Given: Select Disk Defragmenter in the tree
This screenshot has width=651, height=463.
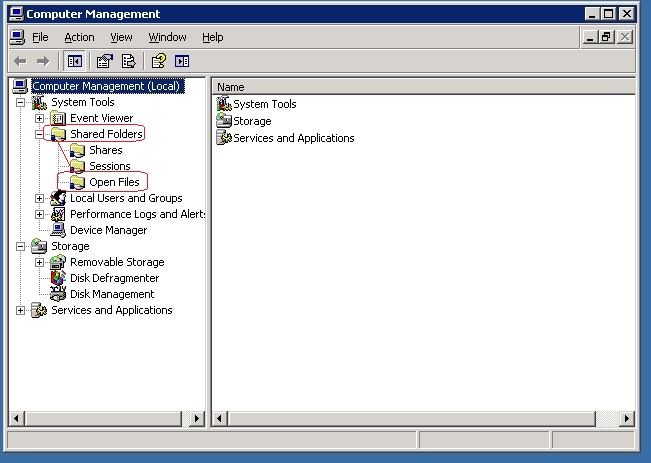Looking at the screenshot, I should point(113,278).
